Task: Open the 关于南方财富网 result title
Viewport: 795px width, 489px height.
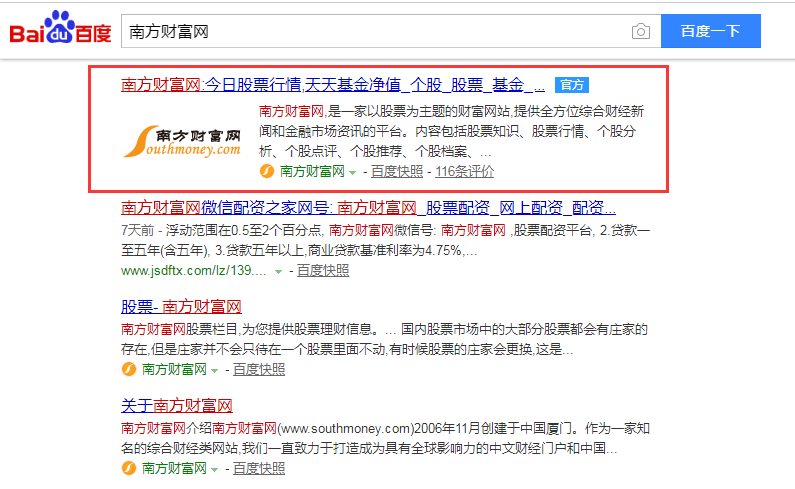Action: tap(176, 406)
